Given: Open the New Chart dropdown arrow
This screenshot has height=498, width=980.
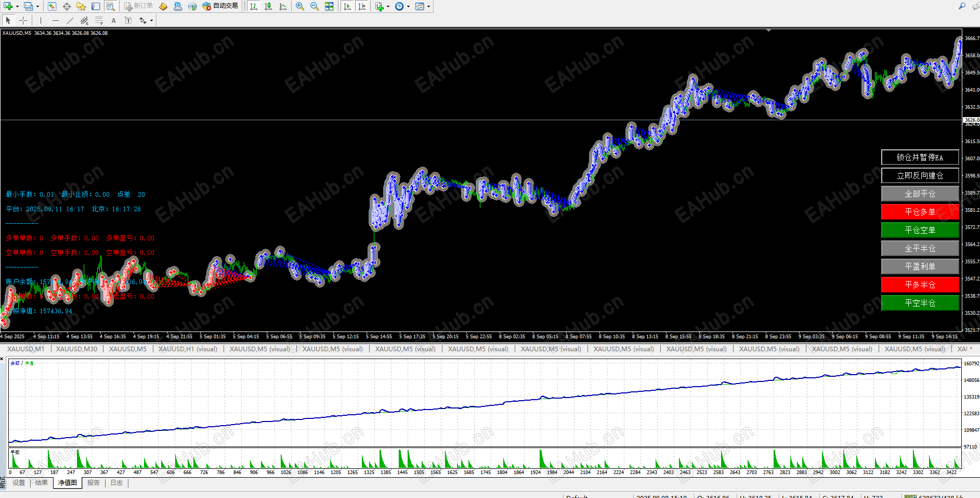Looking at the screenshot, I should pos(17,7).
